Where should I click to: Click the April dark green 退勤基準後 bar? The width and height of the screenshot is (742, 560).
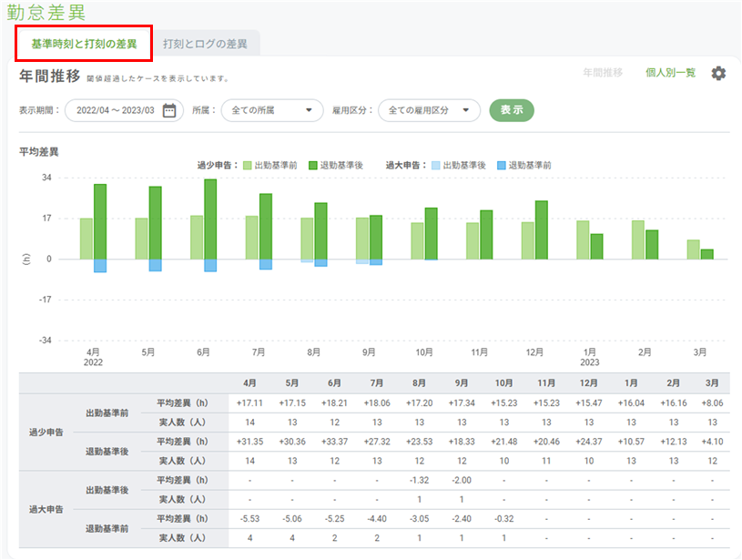tap(100, 221)
